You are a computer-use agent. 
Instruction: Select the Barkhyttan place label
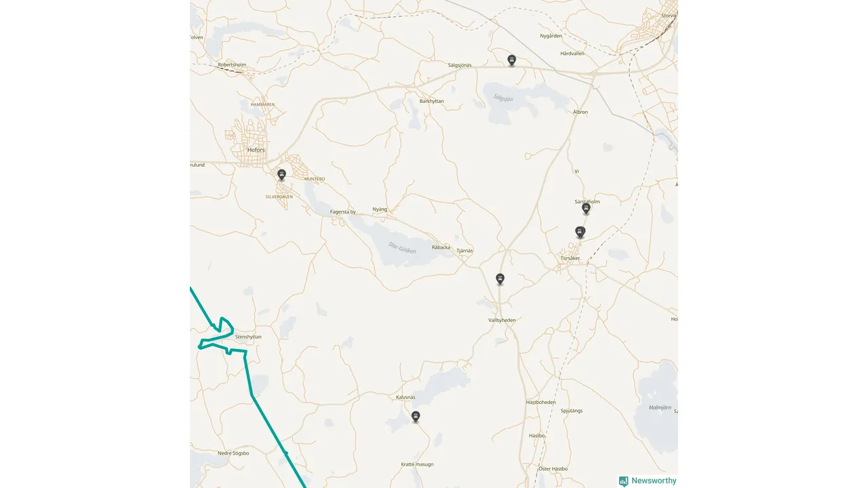pyautogui.click(x=431, y=101)
